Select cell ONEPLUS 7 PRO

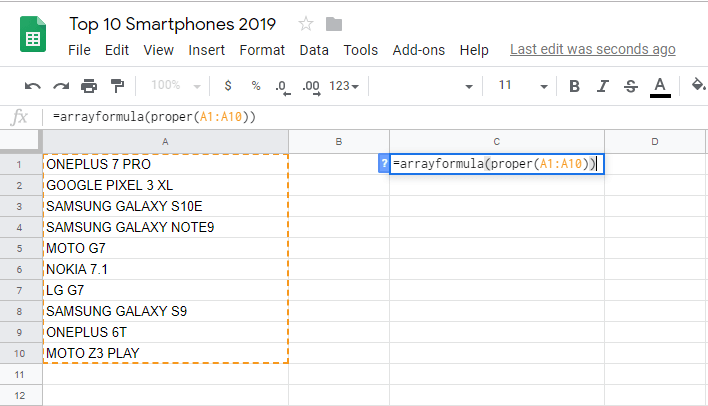tap(165, 164)
